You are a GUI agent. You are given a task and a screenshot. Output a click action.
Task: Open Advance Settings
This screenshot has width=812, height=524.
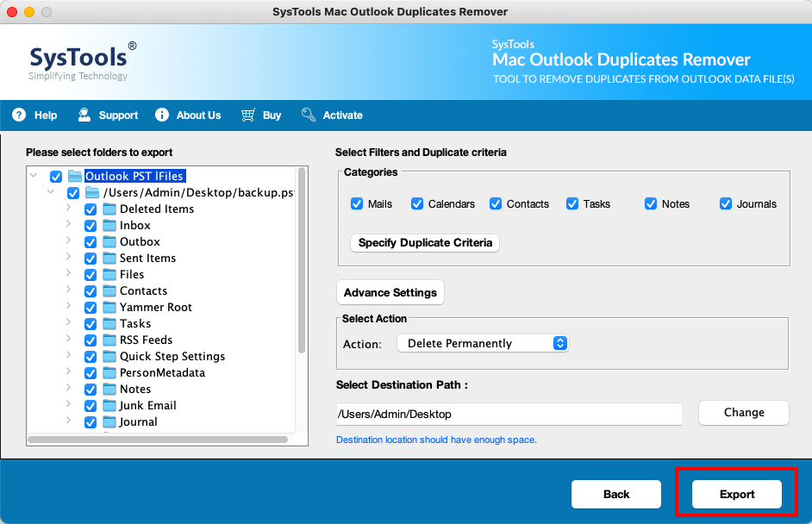click(x=390, y=292)
